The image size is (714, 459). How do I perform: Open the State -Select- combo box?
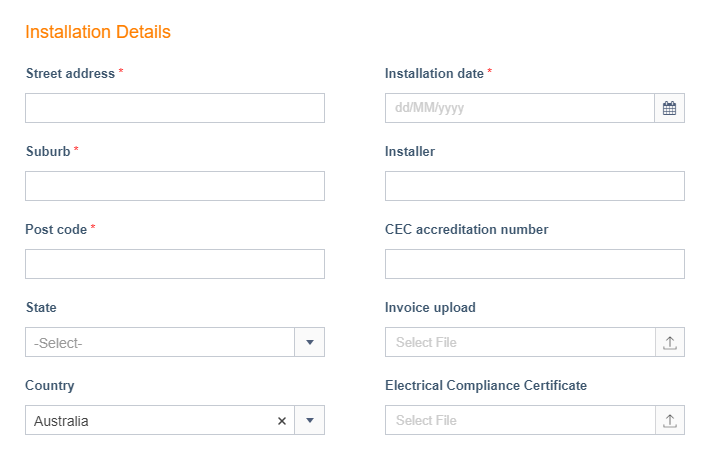click(x=160, y=342)
